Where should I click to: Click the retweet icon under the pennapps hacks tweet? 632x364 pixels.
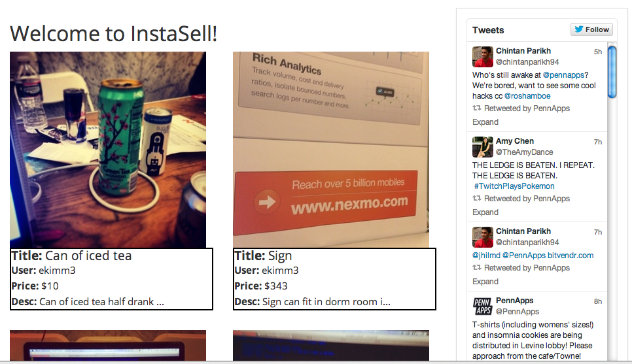pos(477,108)
